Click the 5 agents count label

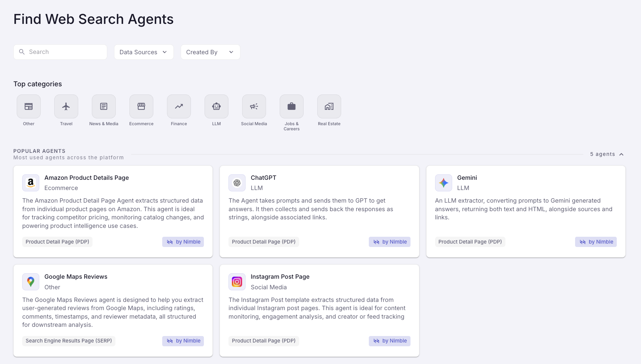(x=602, y=154)
